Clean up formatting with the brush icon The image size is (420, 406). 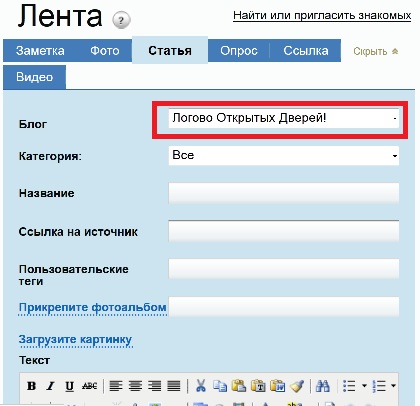pos(296,386)
